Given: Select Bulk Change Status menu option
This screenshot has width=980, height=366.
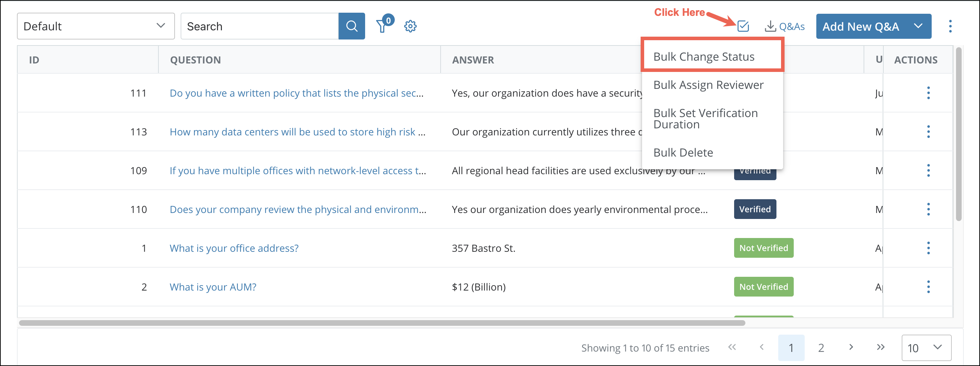Looking at the screenshot, I should point(703,57).
